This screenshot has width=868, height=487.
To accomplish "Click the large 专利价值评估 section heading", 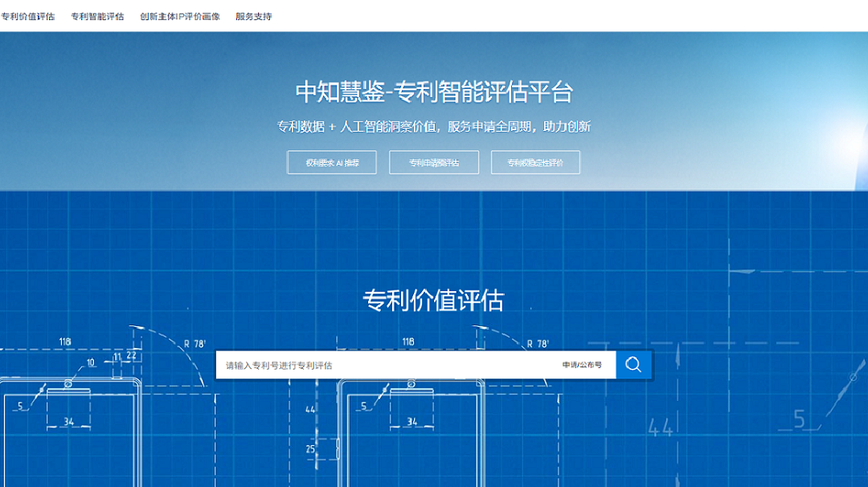I will tap(434, 301).
